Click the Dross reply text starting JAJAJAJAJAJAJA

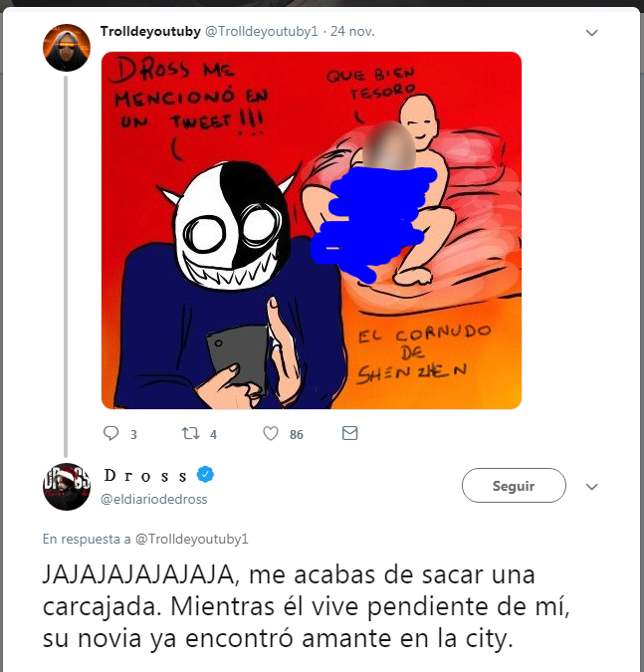[306, 606]
